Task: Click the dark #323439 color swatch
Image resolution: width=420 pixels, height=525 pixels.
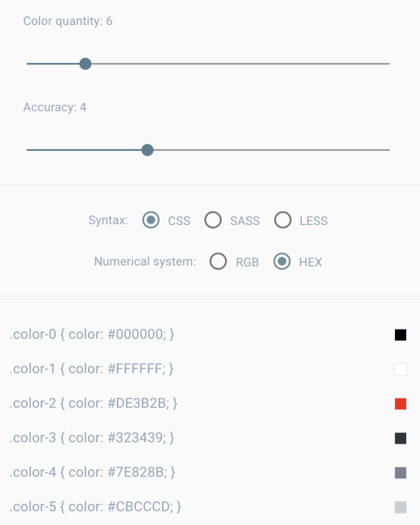Action: (x=400, y=438)
